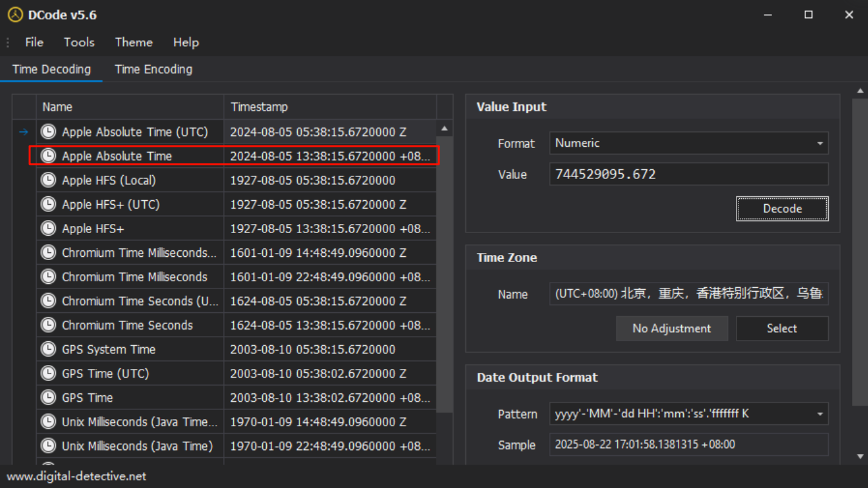Click the clock icon beside Apple Absolute Time (UTC)

[x=48, y=132]
